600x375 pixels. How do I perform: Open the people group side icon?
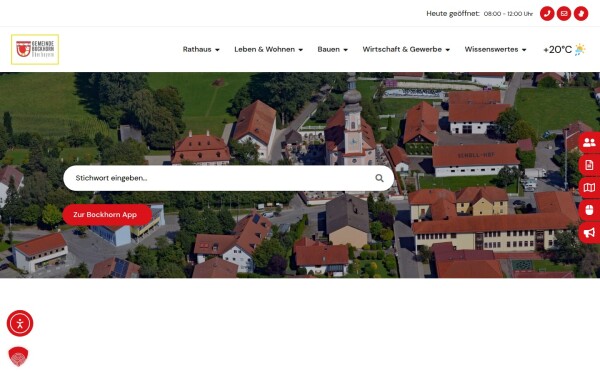[x=589, y=143]
